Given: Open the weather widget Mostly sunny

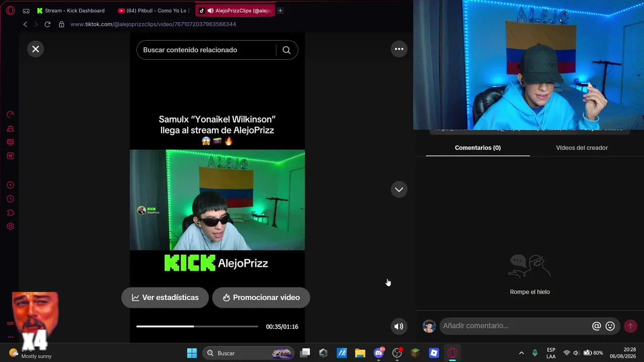Looking at the screenshot, I should tap(30, 353).
